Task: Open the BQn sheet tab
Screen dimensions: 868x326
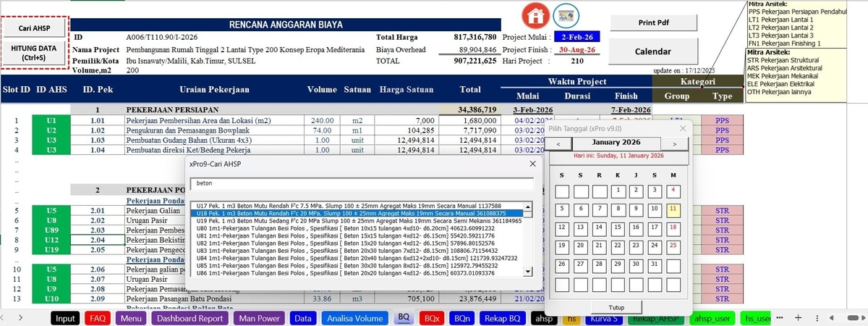Action: click(461, 317)
